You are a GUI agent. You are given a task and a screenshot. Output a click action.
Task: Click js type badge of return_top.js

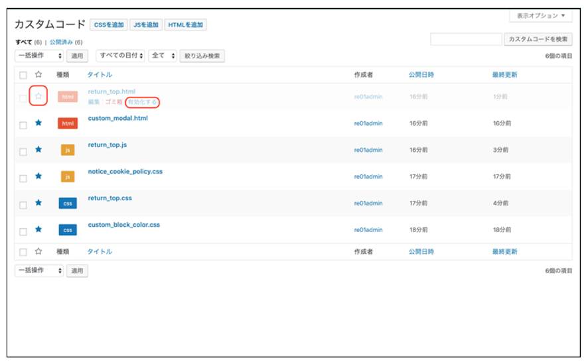click(x=68, y=150)
